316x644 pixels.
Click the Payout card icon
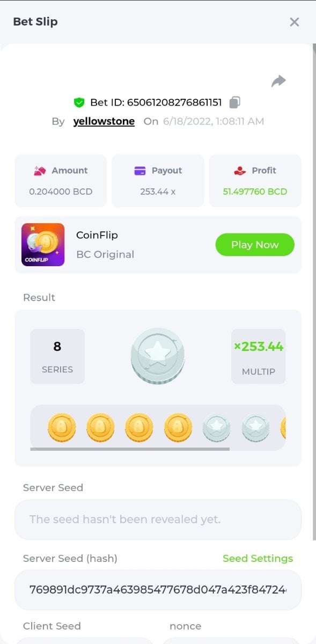[x=140, y=171]
